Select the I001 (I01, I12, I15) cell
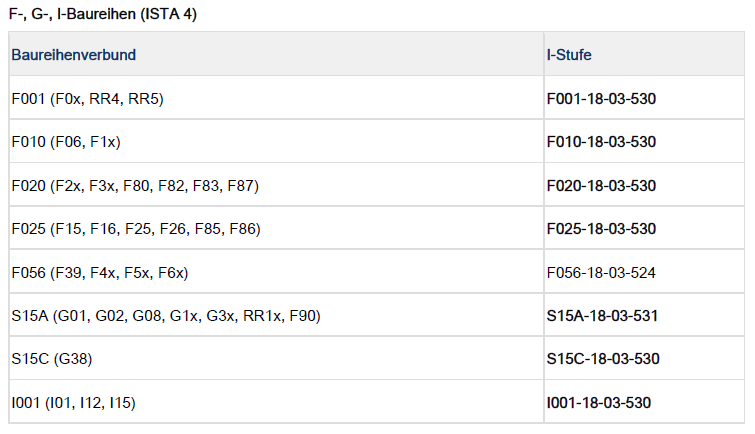This screenshot has width=755, height=434. point(73,403)
